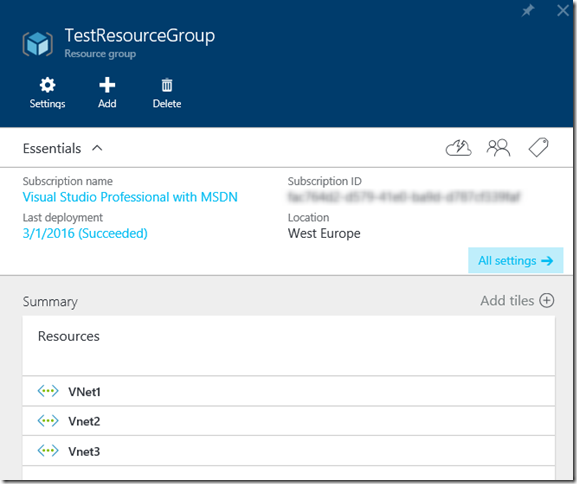Click the Delete trash can button
This screenshot has width=577, height=484.
click(x=167, y=93)
